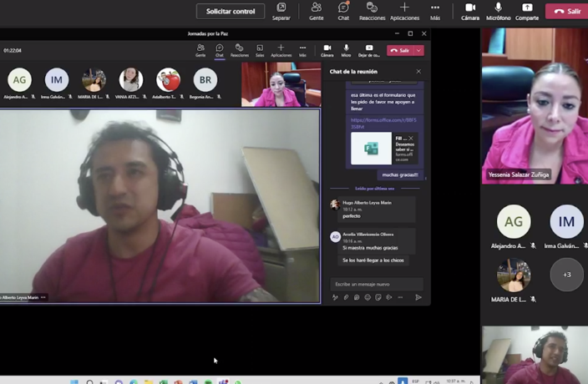This screenshot has height=384, width=588.
Task: Select MARIA DE L avatar in shared window strip
Action: [94, 80]
